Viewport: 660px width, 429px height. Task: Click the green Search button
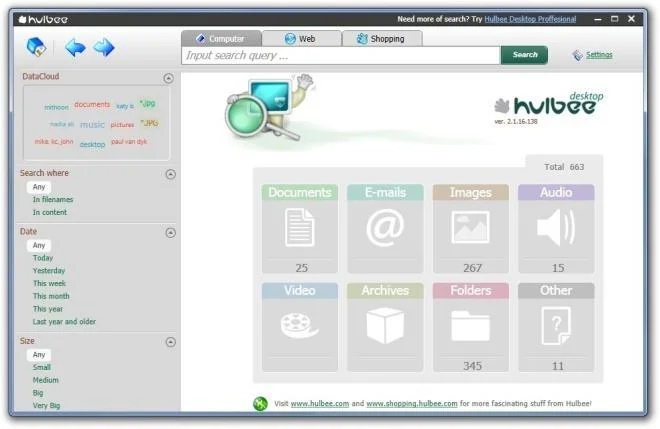(524, 55)
